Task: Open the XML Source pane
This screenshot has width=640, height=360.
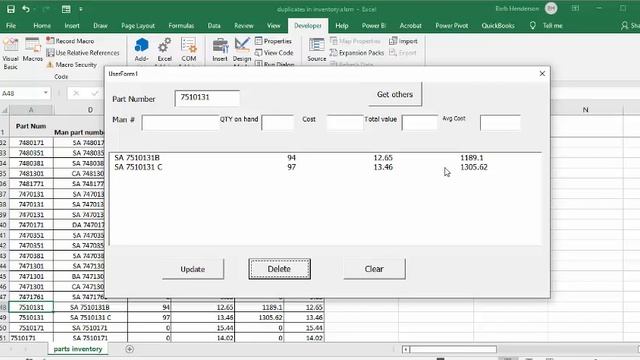Action: tap(317, 50)
